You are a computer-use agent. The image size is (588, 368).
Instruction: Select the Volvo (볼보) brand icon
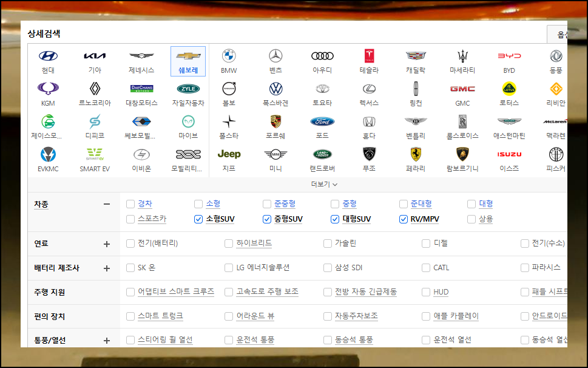(229, 89)
